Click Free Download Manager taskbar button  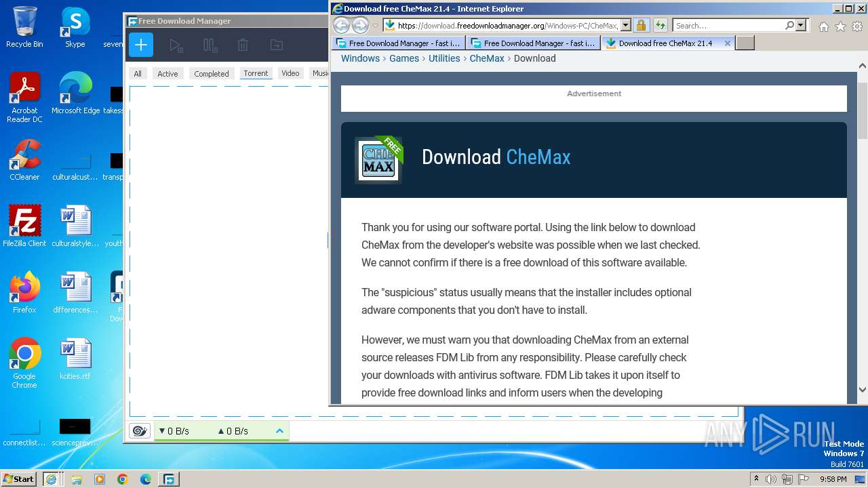pos(168,479)
